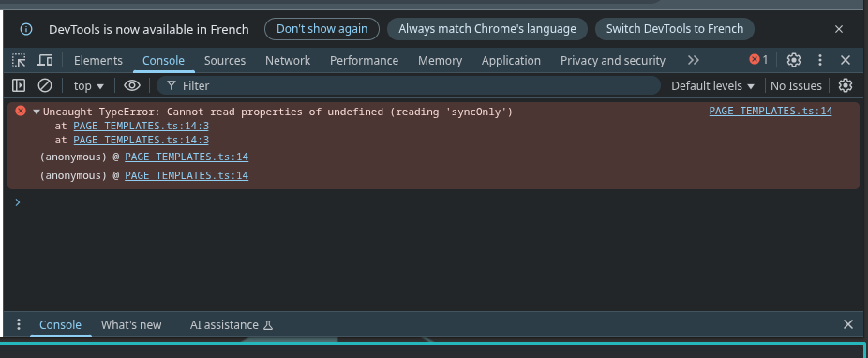The image size is (868, 358).
Task: Activate the inspect element picker icon
Action: tap(20, 60)
